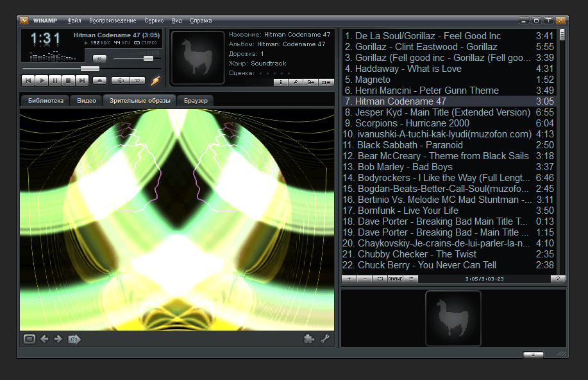This screenshot has width=588, height=380.
Task: Go to next visualization preset
Action: point(58,339)
